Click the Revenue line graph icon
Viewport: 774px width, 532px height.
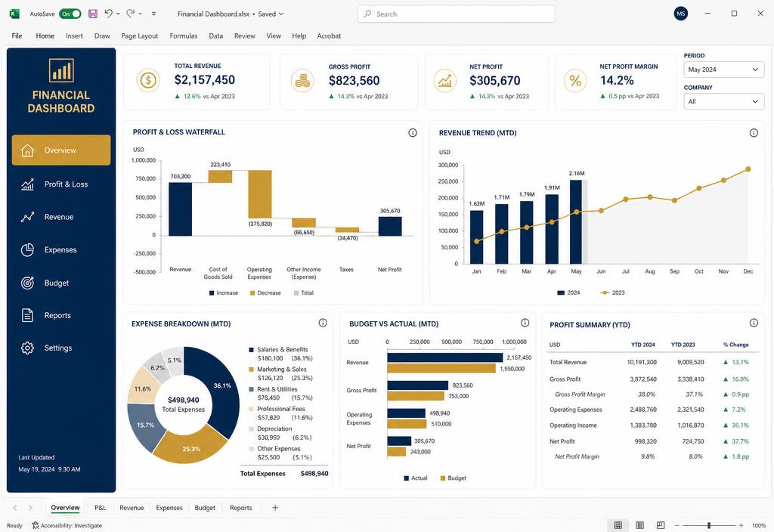point(28,217)
